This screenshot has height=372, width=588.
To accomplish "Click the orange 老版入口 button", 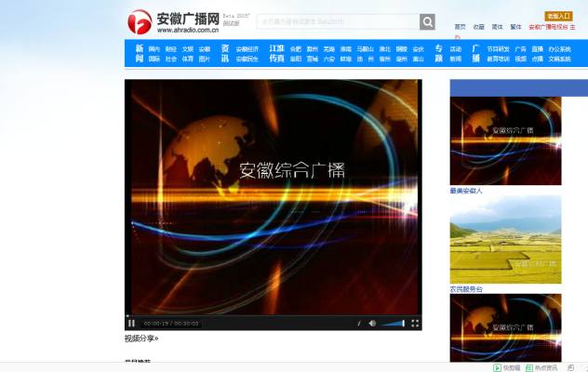I will coord(558,16).
